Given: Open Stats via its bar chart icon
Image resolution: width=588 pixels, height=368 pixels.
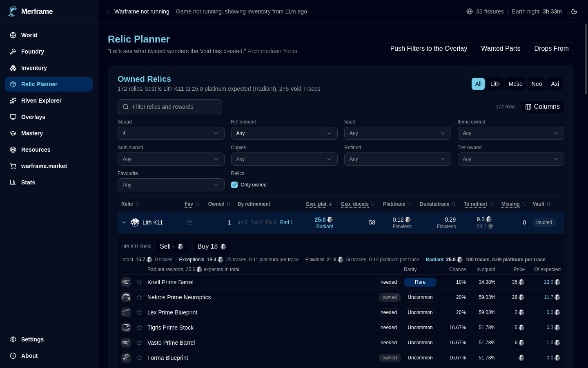Looking at the screenshot, I should (13, 182).
